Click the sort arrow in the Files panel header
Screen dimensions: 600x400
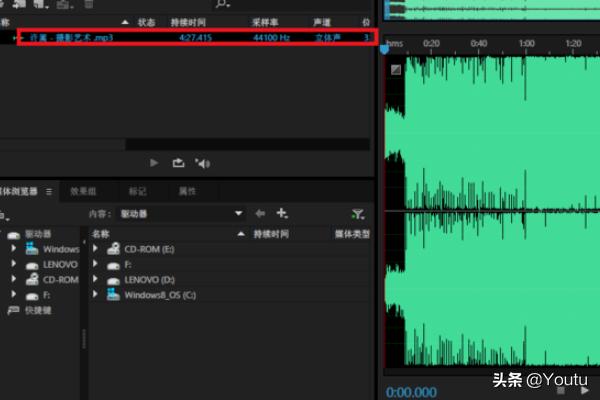125,22
